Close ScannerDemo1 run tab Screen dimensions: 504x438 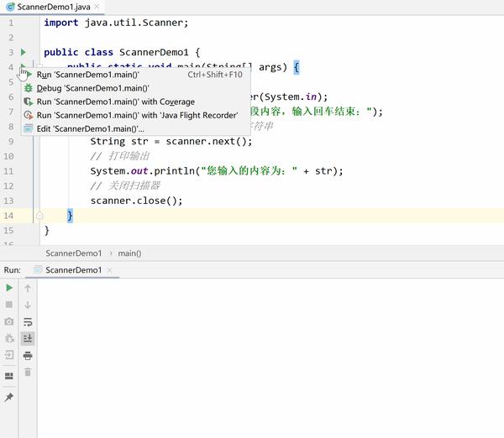click(109, 270)
